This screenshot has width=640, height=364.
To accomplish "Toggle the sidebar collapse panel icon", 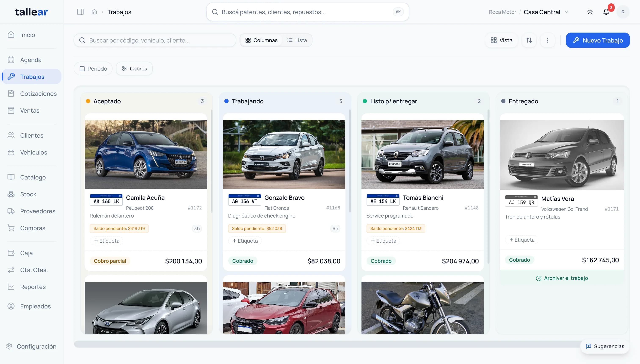I will coord(80,11).
